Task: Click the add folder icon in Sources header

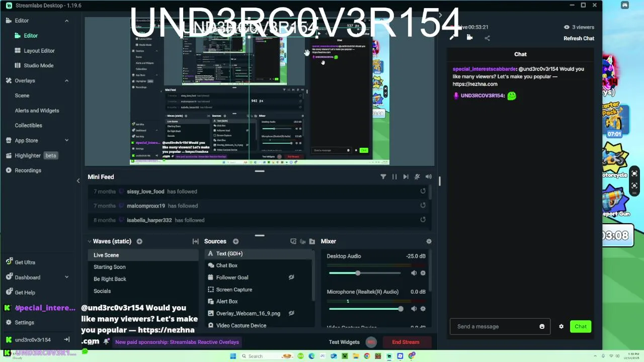Action: (312, 241)
